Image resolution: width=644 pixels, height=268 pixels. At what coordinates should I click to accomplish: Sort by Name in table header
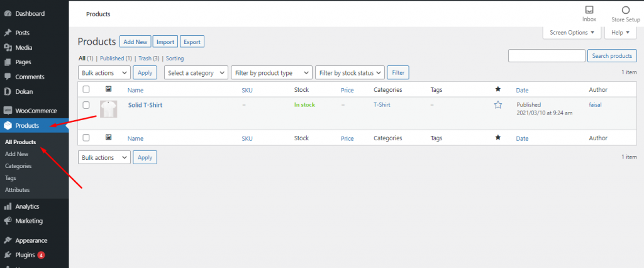136,90
